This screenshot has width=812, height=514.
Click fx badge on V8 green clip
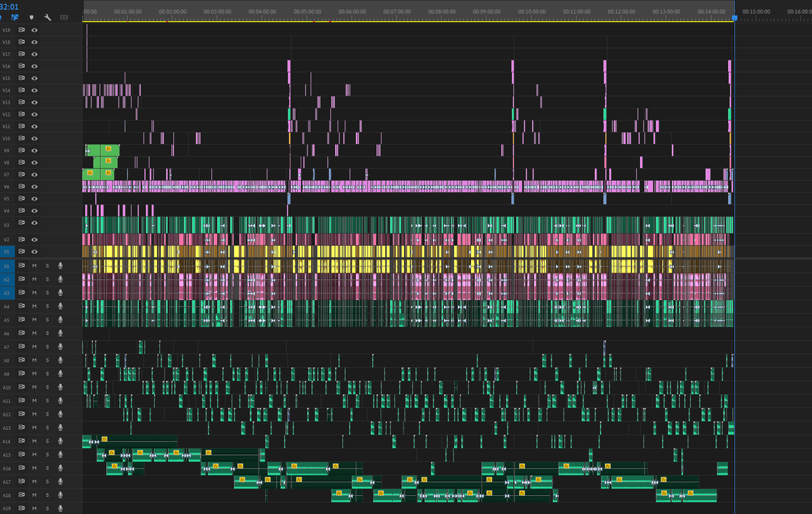point(107,161)
